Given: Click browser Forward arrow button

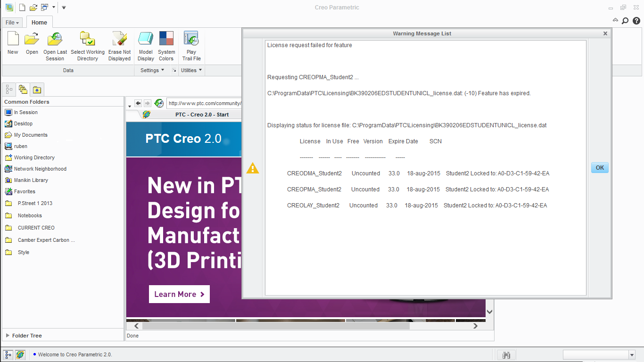Looking at the screenshot, I should 148,103.
